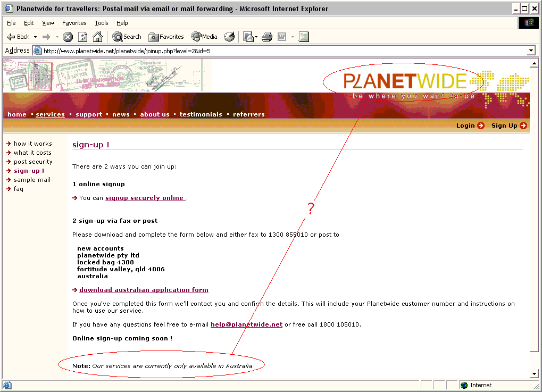Download the australian application form
Image resolution: width=542 pixels, height=392 pixels.
(144, 290)
